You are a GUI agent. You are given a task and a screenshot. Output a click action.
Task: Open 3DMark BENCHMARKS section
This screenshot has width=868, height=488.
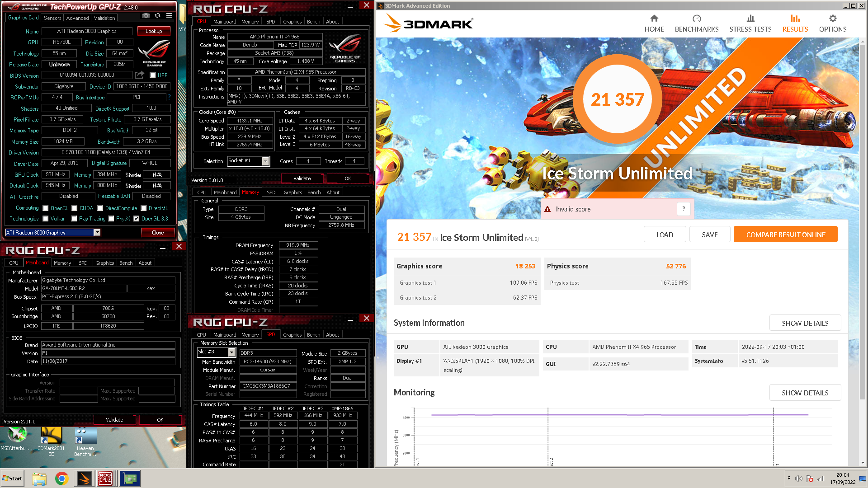tap(697, 23)
